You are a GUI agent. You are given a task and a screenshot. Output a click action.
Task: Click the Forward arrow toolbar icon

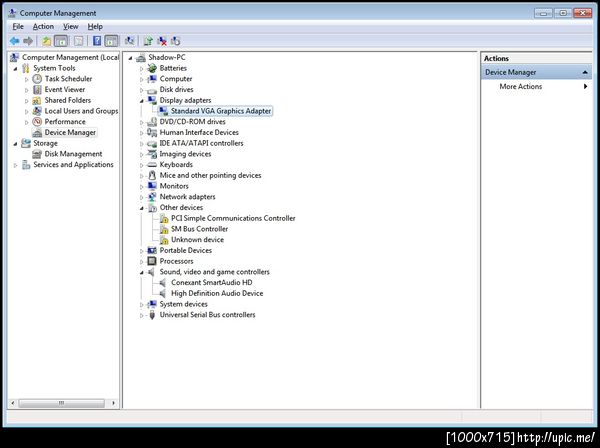click(x=28, y=41)
